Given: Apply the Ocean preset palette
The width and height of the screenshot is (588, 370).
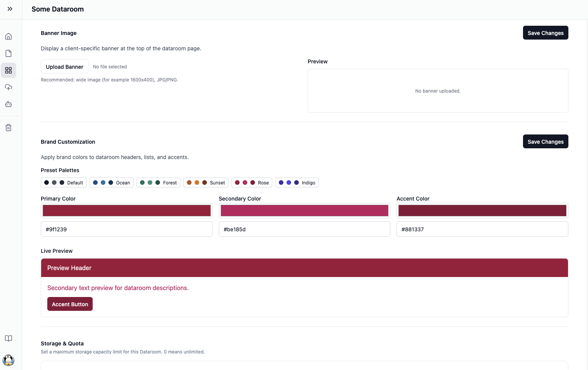Looking at the screenshot, I should pos(112,183).
